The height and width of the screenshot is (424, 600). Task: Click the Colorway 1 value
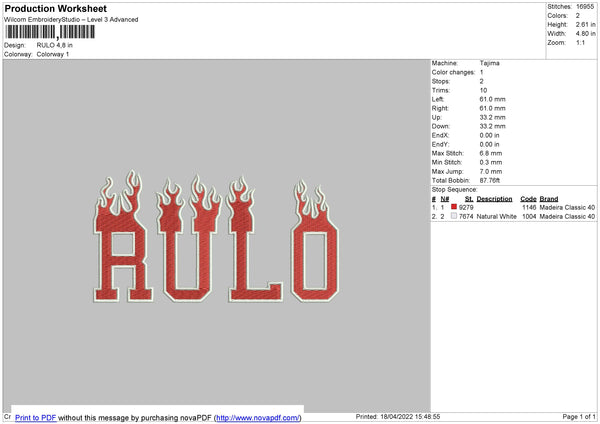(x=53, y=54)
